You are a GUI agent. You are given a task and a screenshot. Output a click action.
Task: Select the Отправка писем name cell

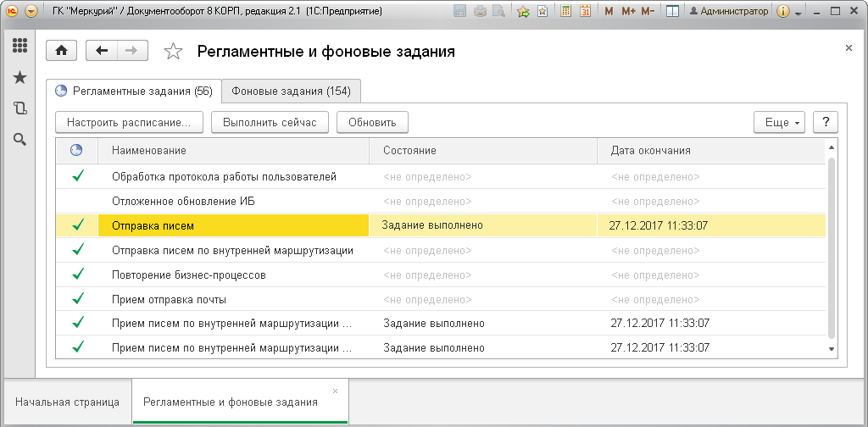click(x=234, y=225)
